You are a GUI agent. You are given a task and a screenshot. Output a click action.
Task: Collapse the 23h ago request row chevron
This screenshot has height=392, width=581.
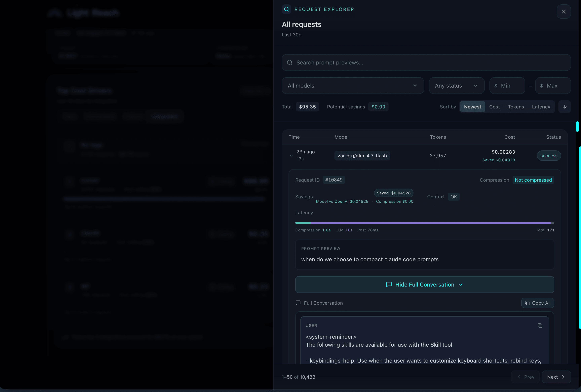point(291,155)
